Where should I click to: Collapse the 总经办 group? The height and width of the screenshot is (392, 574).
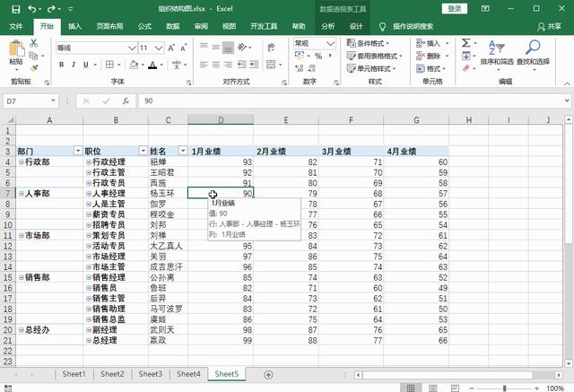click(x=22, y=330)
